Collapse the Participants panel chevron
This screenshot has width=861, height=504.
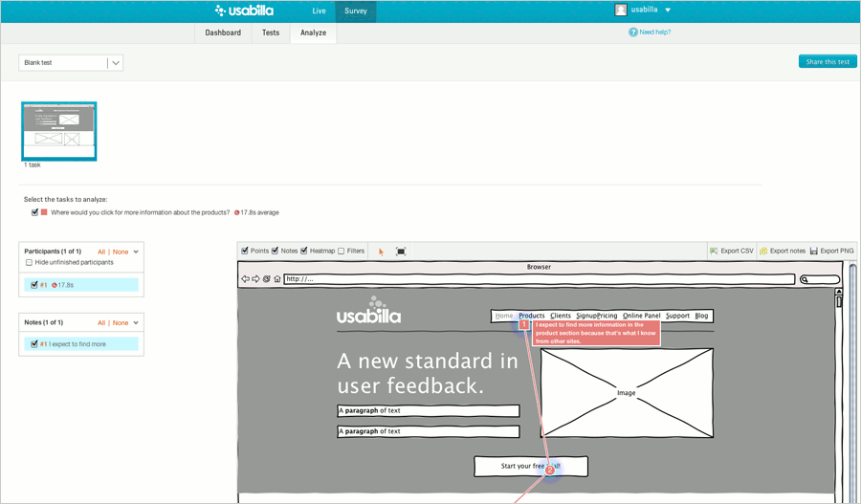click(x=136, y=252)
